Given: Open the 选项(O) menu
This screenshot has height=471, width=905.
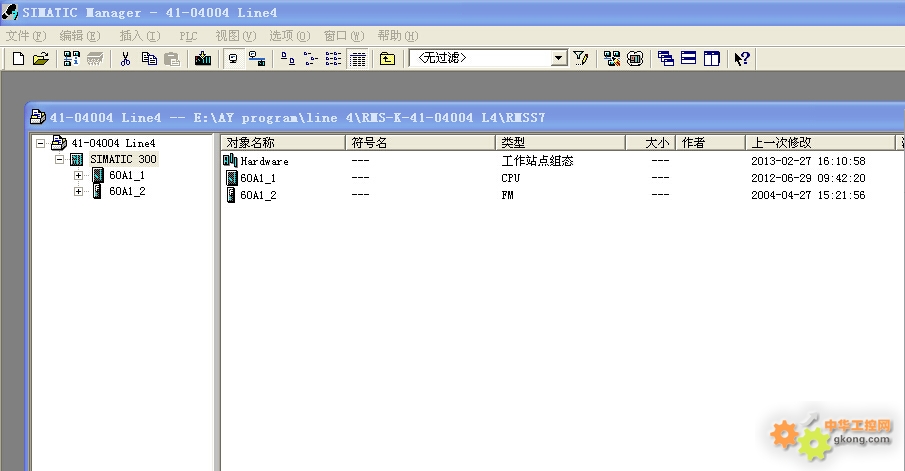Looking at the screenshot, I should (x=289, y=36).
